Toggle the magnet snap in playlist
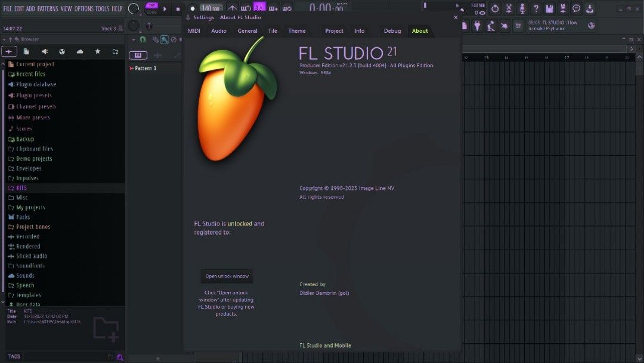This screenshot has width=644, height=363. [143, 40]
